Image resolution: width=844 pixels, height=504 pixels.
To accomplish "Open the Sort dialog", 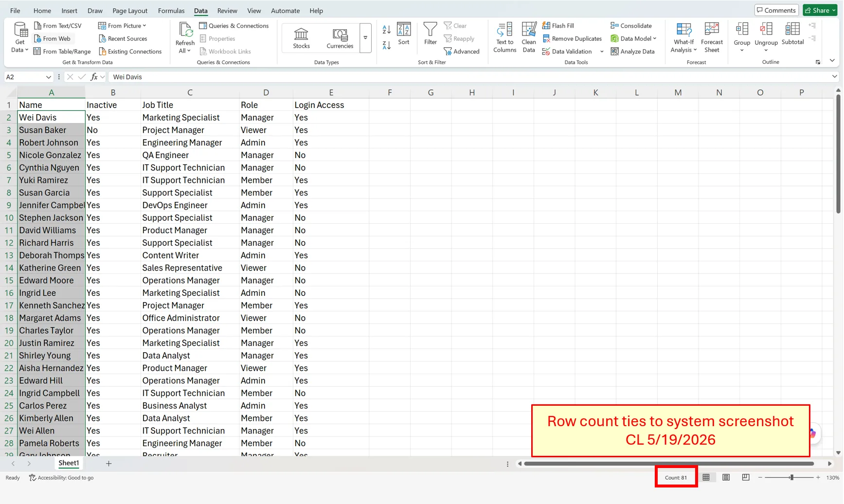I will (x=404, y=34).
